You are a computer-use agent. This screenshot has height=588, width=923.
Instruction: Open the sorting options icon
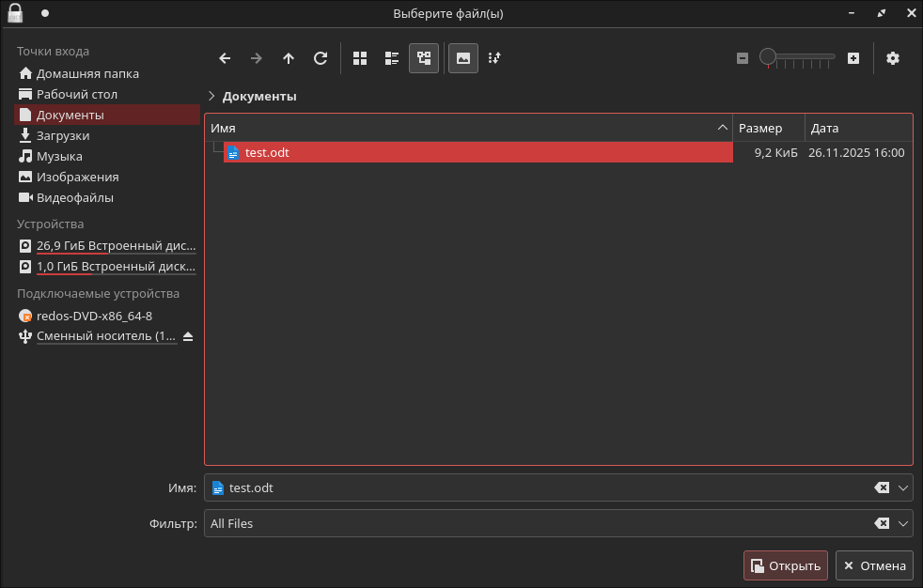tap(495, 58)
